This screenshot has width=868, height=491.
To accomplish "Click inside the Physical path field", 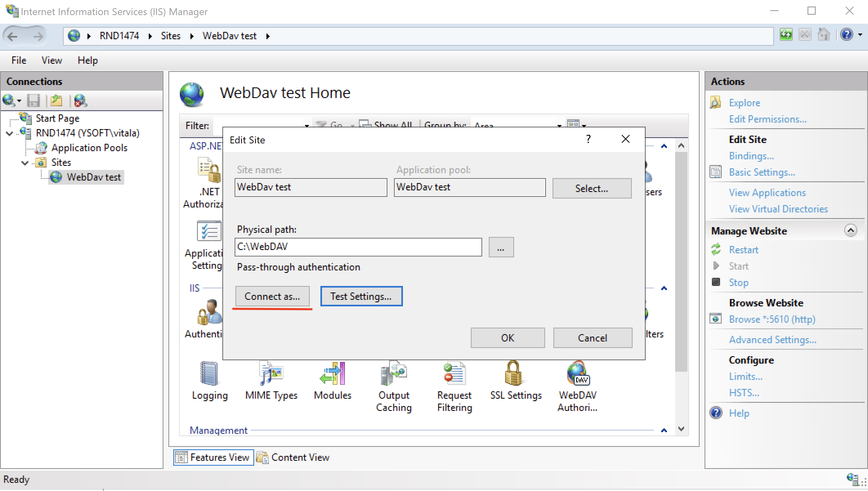I will (358, 247).
